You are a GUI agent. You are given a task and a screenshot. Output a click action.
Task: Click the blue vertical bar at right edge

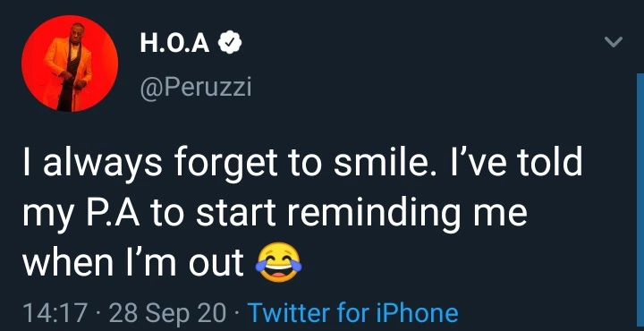tap(640, 202)
